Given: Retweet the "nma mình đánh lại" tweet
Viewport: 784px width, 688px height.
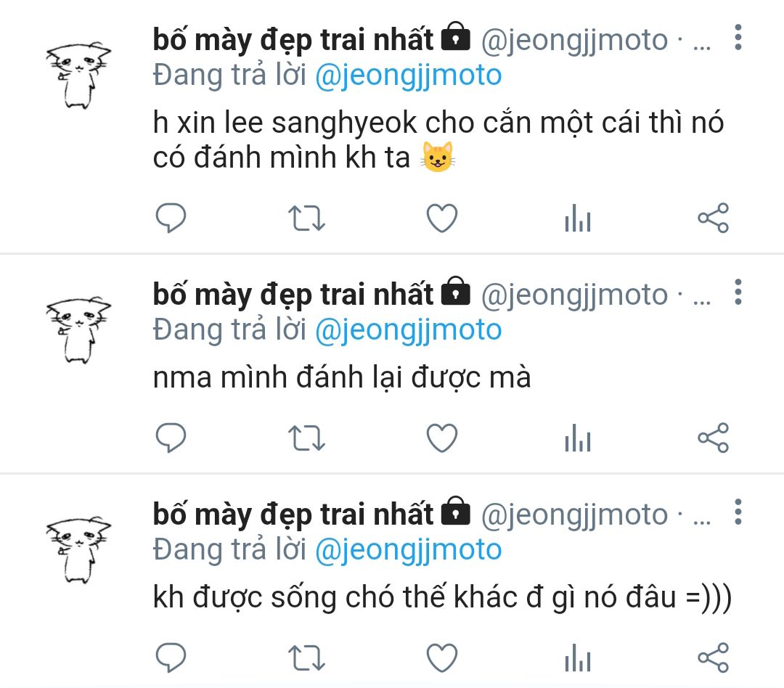Looking at the screenshot, I should tap(306, 438).
